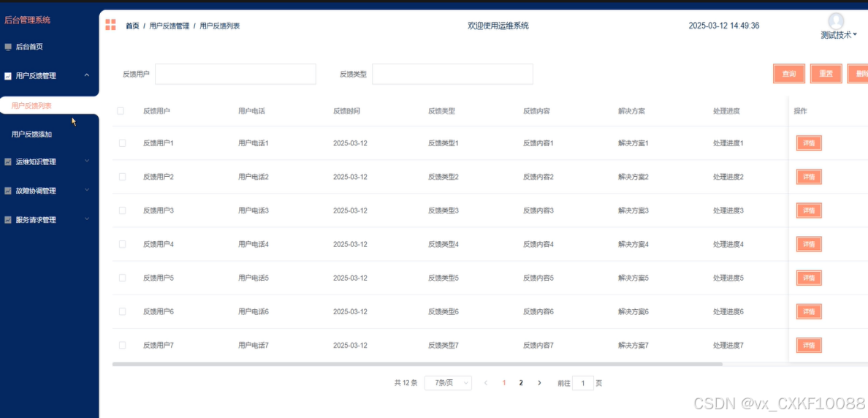This screenshot has width=868, height=418.
Task: Click the 后台首页 monitor icon
Action: [8, 47]
